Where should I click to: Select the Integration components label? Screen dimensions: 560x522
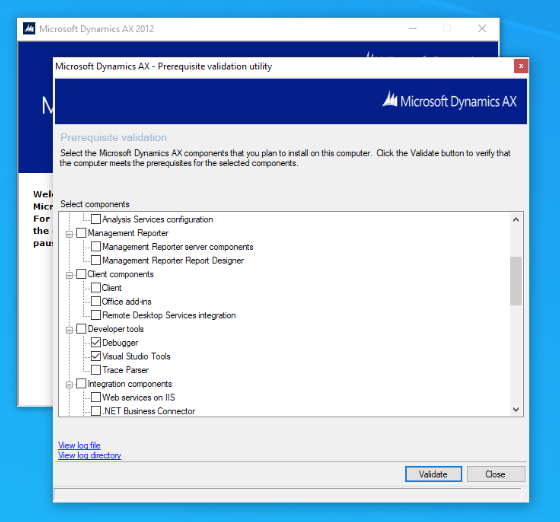(x=130, y=383)
